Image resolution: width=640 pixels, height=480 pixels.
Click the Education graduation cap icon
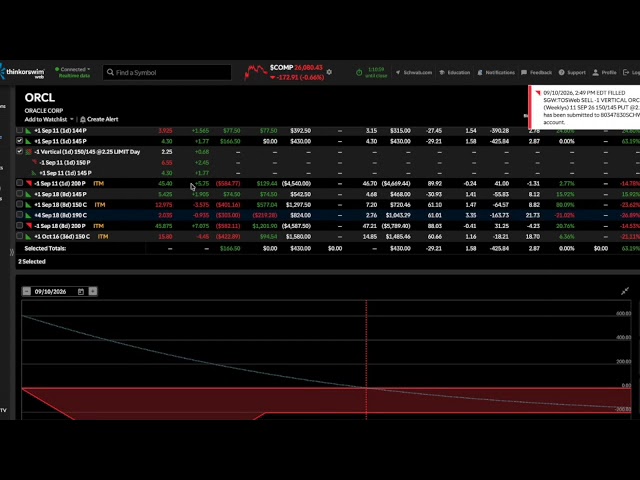(442, 72)
